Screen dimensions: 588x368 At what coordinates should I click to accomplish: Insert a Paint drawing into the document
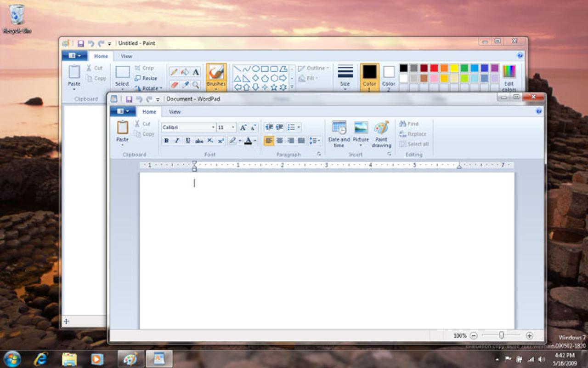point(381,134)
